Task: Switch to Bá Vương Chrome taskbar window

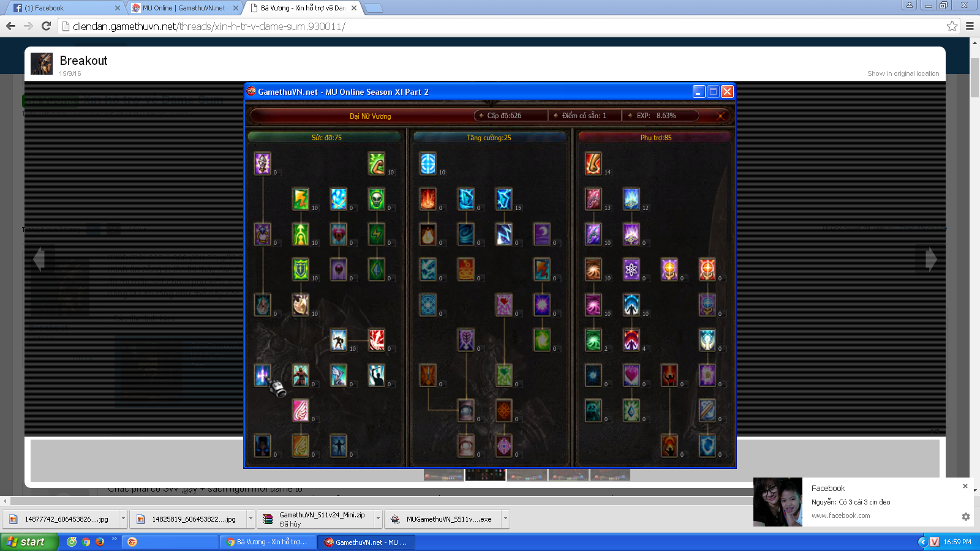Action: click(268, 542)
